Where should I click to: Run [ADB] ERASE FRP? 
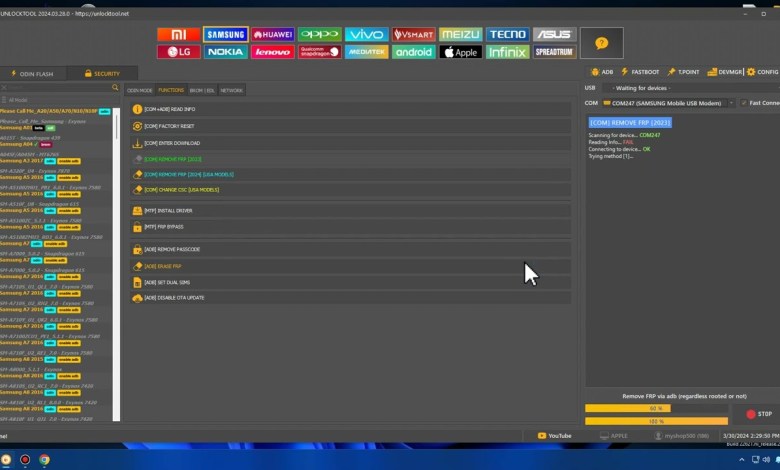[351, 266]
